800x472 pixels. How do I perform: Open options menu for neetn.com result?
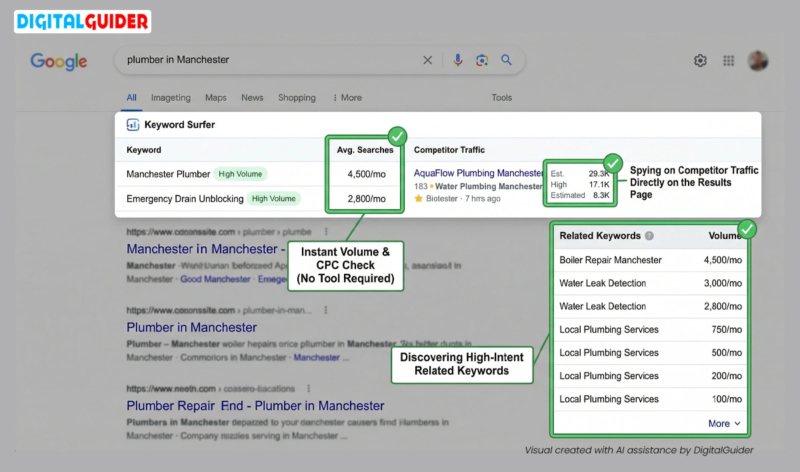(x=309, y=388)
